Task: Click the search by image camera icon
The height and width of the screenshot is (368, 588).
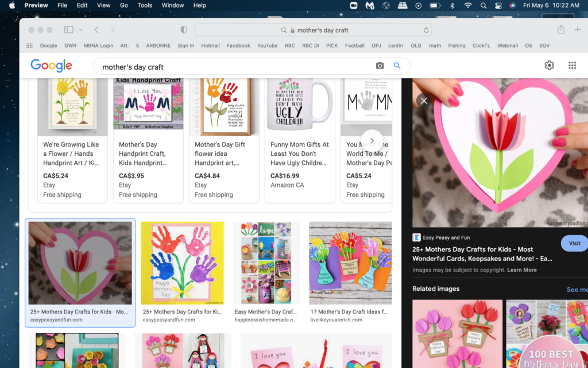Action: pyautogui.click(x=380, y=66)
